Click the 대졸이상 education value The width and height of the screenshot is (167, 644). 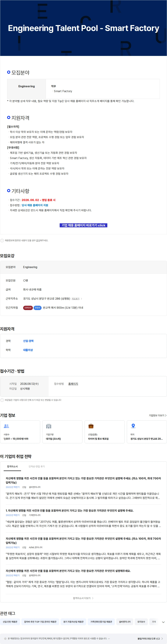(28, 350)
